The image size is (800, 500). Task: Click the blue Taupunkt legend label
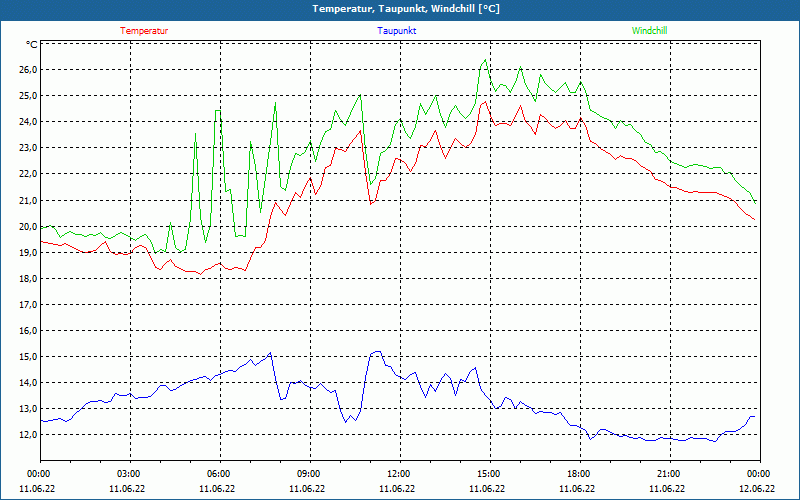[396, 31]
